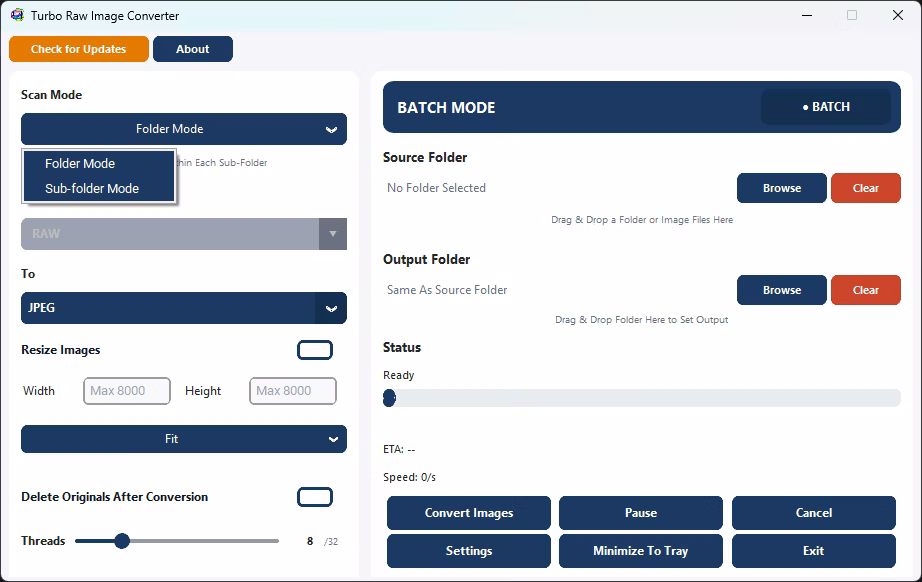Click the 'Drag & Drop a Folder or Image Files Here' hint
922x582 pixels.
[642, 220]
